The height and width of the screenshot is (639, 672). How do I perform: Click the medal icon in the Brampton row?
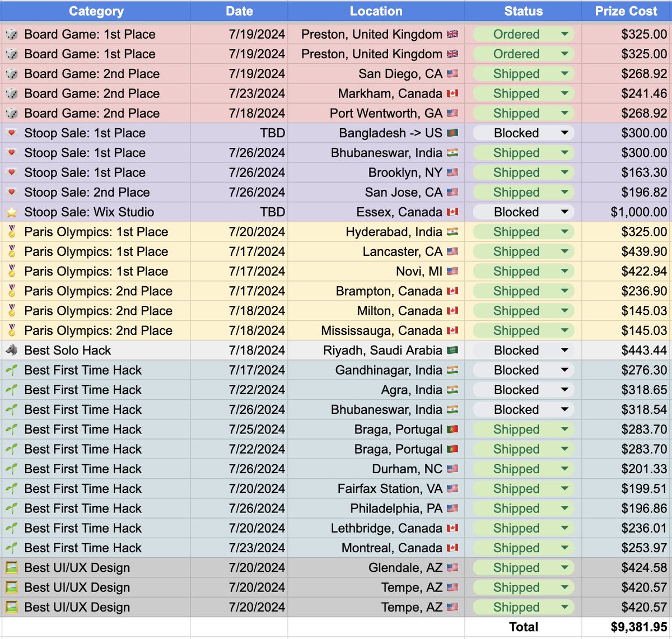click(x=11, y=291)
